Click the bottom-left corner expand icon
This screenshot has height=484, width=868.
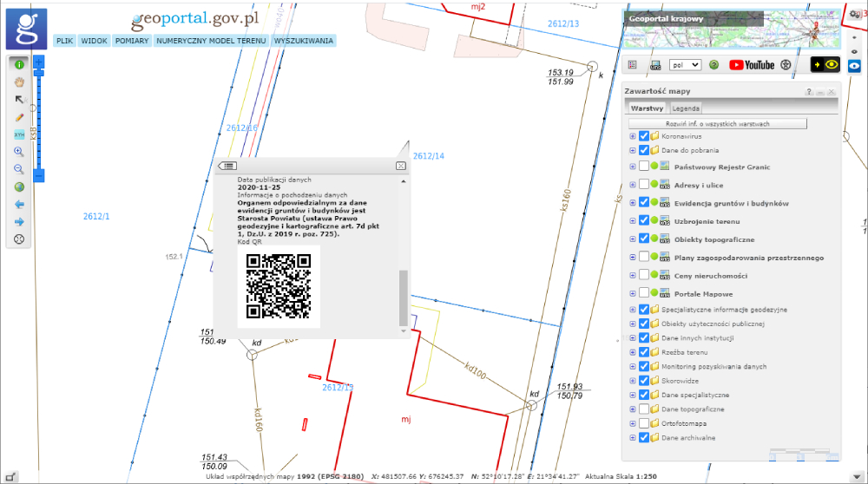coord(10,477)
